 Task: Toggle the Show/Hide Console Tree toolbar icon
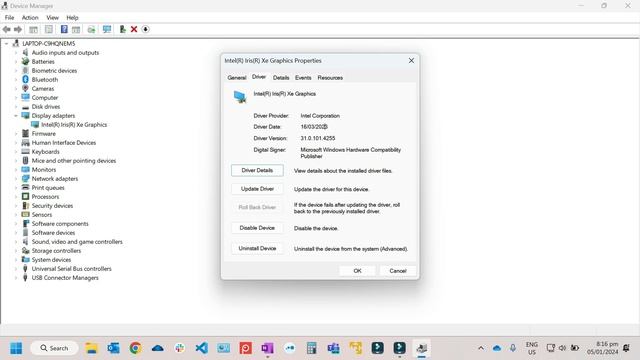[x=33, y=29]
